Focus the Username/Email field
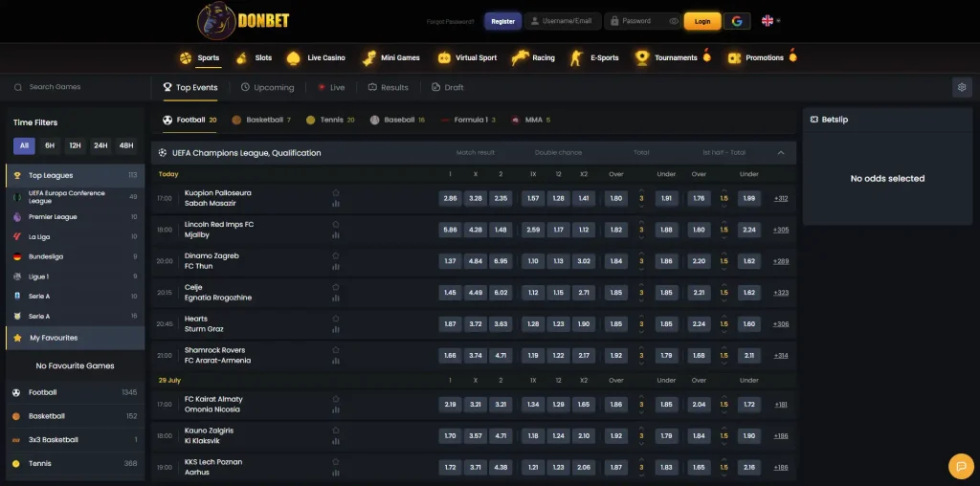The image size is (980, 486). pyautogui.click(x=563, y=21)
